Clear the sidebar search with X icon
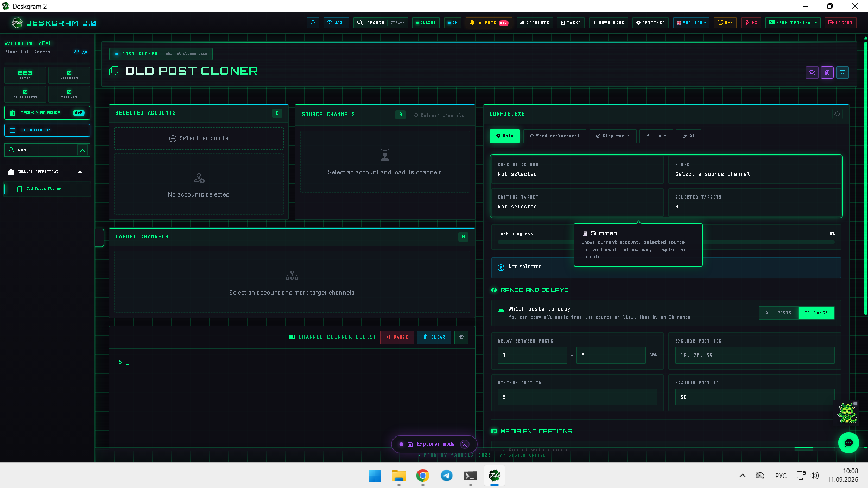This screenshot has width=868, height=488. 83,150
